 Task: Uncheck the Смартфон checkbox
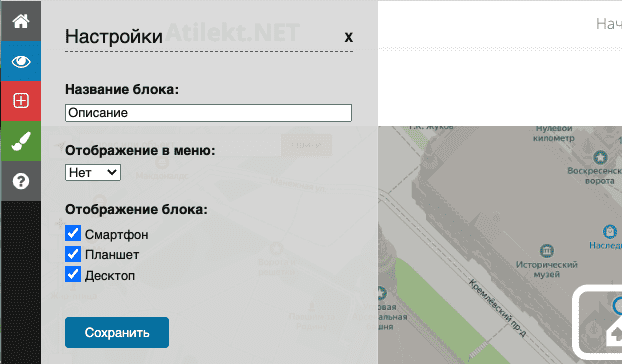(x=73, y=233)
